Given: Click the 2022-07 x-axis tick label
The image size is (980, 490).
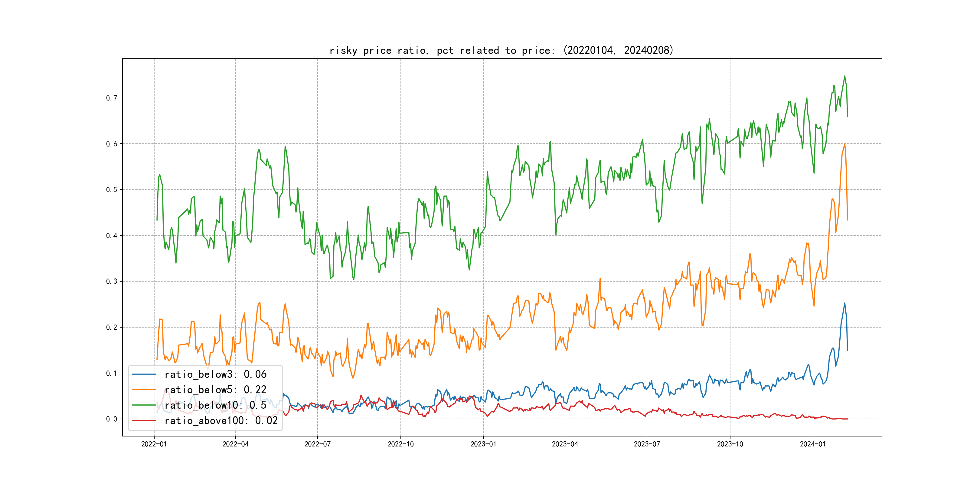Looking at the screenshot, I should tap(317, 444).
